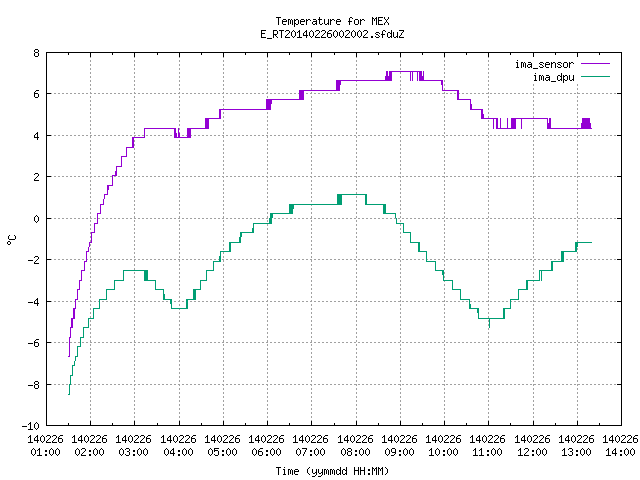Viewport: 640px width, 480px height.
Task: Click the x-axis tick label '11:00'
Action: (x=488, y=452)
